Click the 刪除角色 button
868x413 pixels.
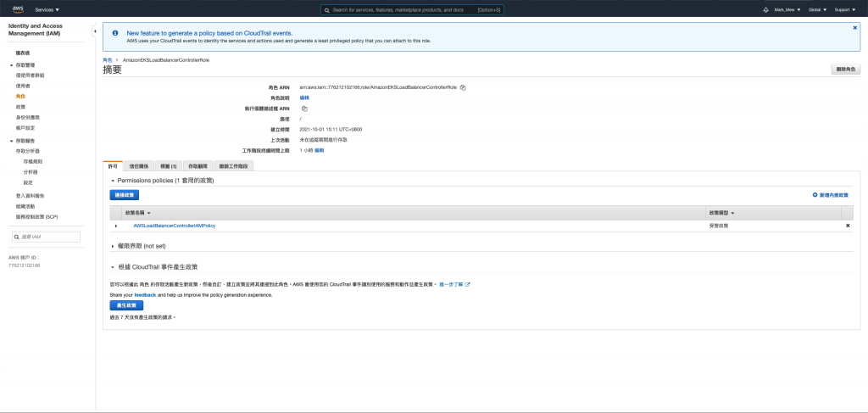(846, 70)
